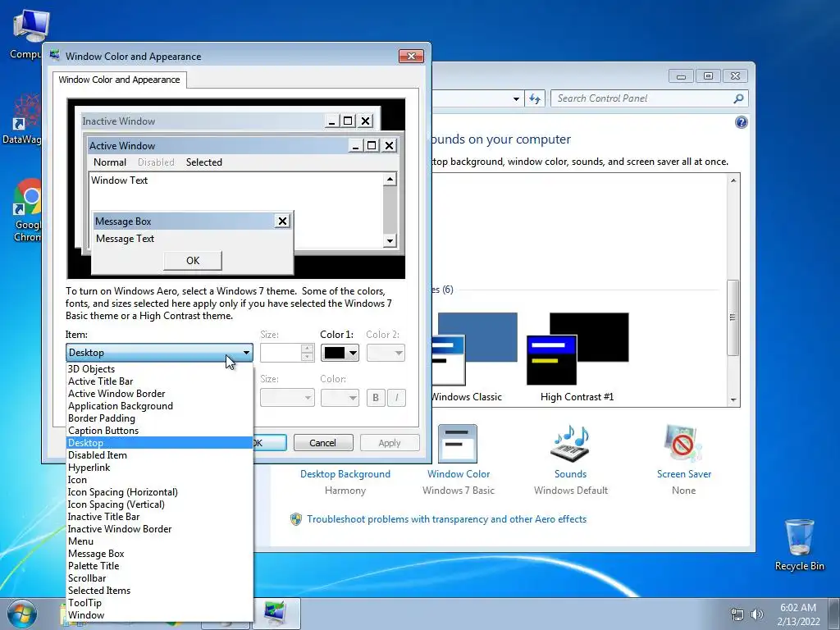Select Icon Spacing (Vertical)
The image size is (840, 630).
[x=159, y=504]
